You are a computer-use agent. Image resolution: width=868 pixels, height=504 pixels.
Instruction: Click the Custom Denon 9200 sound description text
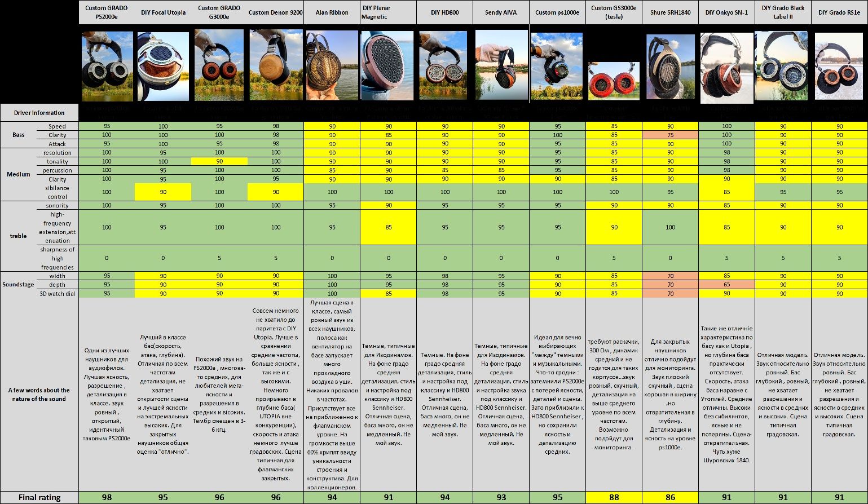[x=276, y=395]
